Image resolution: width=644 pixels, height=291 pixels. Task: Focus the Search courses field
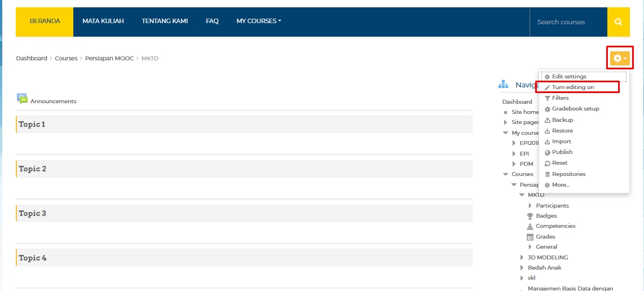(567, 22)
